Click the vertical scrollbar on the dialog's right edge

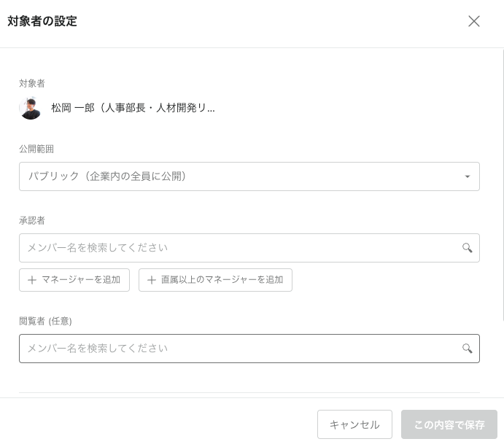(502, 182)
